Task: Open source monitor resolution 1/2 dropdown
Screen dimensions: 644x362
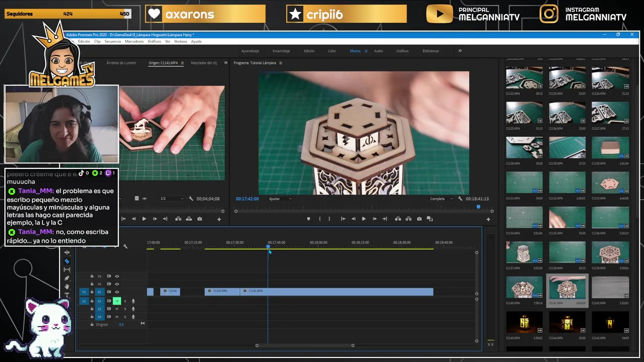Action: pos(172,199)
